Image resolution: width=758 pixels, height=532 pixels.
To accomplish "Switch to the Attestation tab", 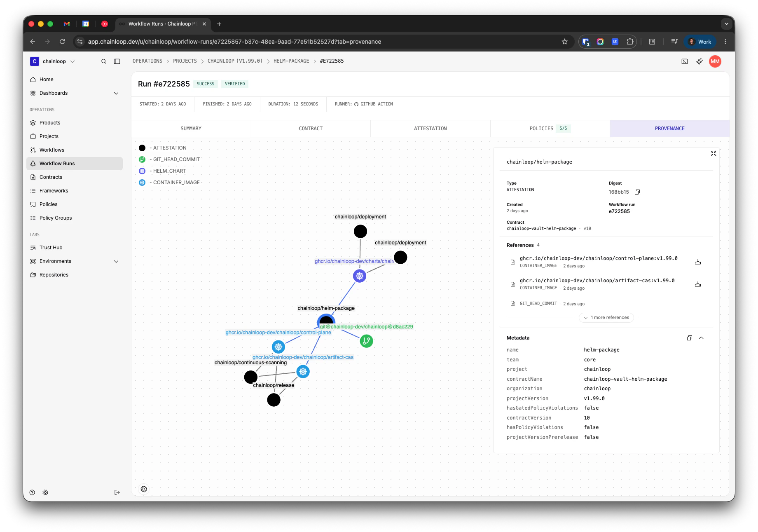I will click(430, 129).
